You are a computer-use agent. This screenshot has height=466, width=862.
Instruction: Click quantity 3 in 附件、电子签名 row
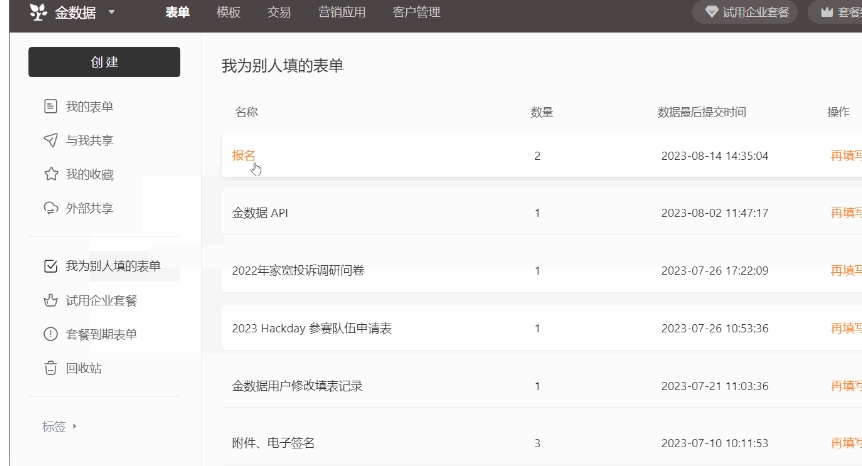pyautogui.click(x=537, y=443)
